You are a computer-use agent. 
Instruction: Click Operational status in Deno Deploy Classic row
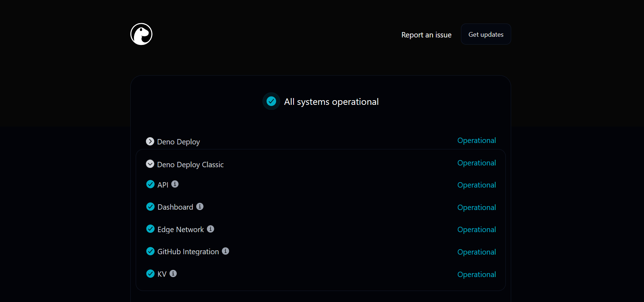pyautogui.click(x=477, y=163)
